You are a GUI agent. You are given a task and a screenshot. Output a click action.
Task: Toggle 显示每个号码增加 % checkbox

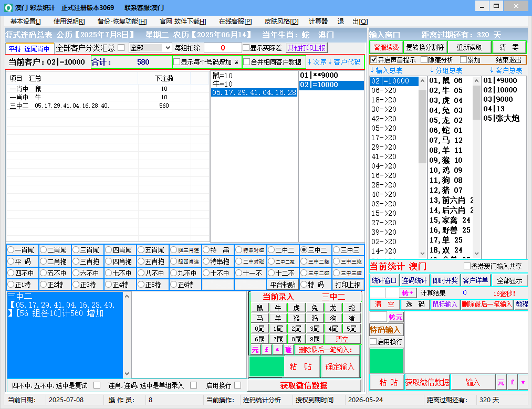(177, 62)
